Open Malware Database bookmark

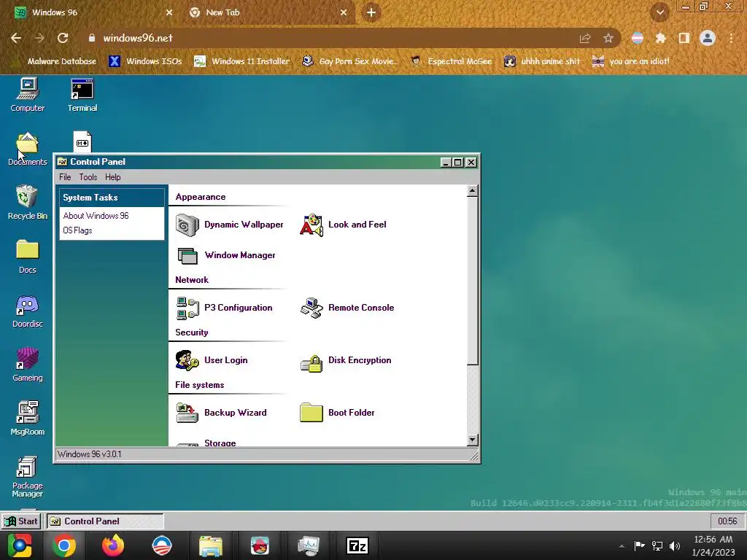pos(54,61)
